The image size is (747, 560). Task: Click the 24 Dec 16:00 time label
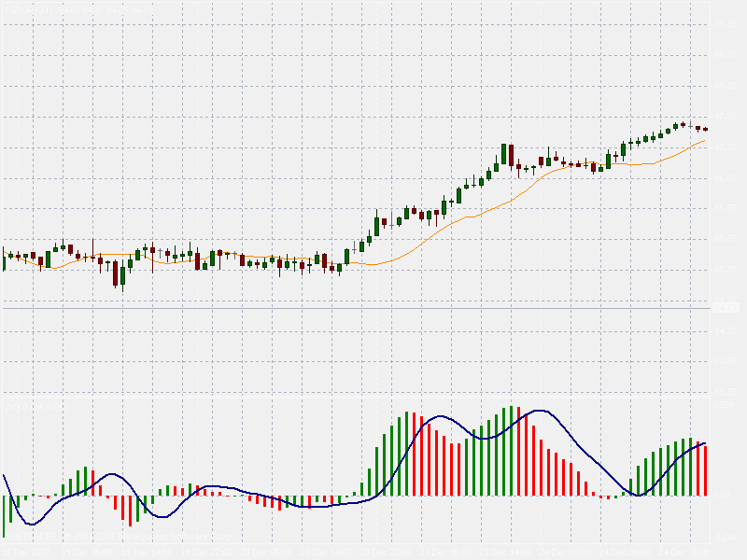684,553
